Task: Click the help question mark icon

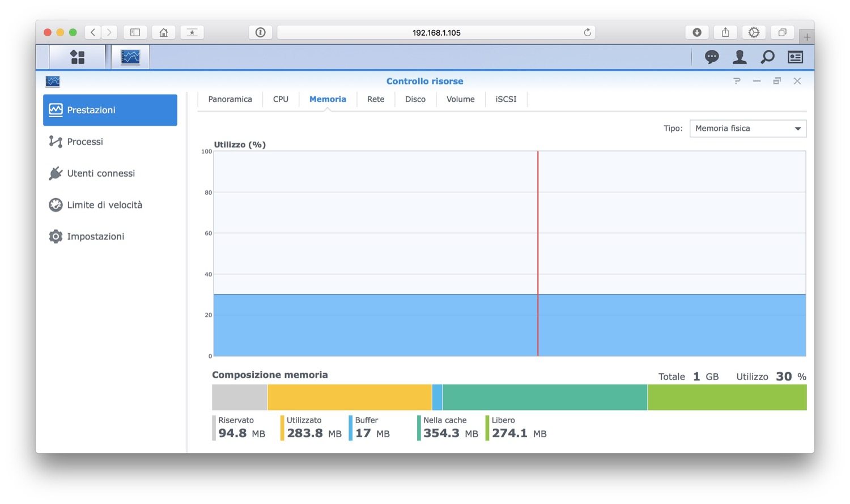Action: click(x=737, y=81)
